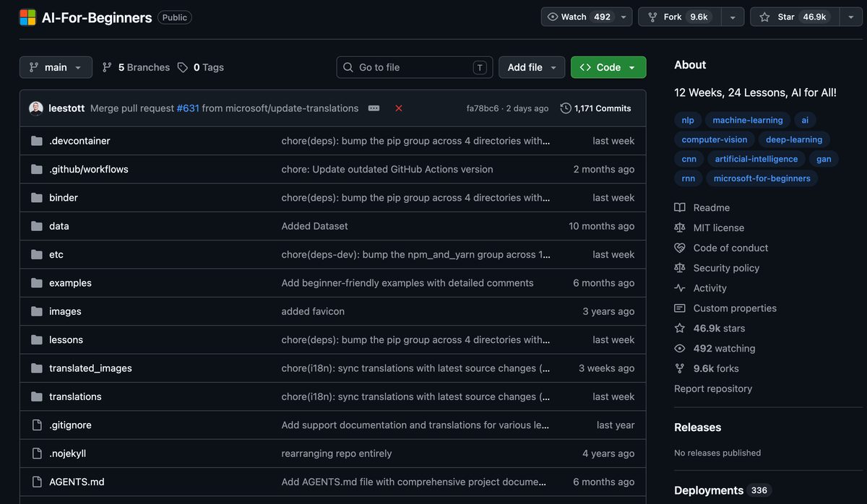This screenshot has height=504, width=867.
Task: Click leestott's avatar picture
Action: 36,108
